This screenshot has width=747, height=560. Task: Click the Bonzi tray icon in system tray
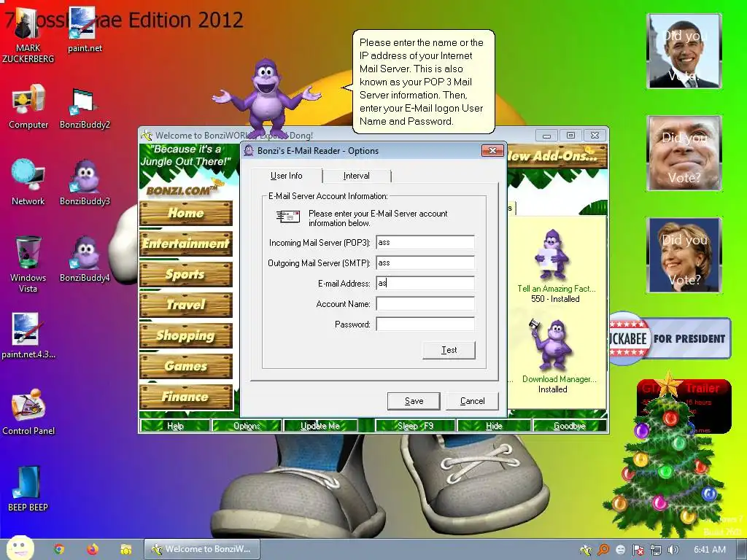[x=586, y=550]
